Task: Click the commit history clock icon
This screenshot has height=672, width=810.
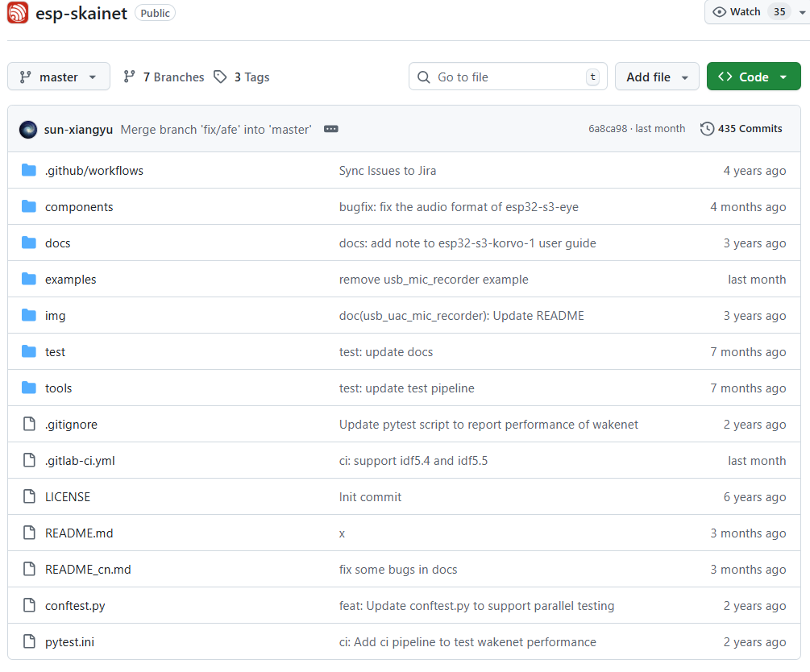Action: tap(707, 129)
